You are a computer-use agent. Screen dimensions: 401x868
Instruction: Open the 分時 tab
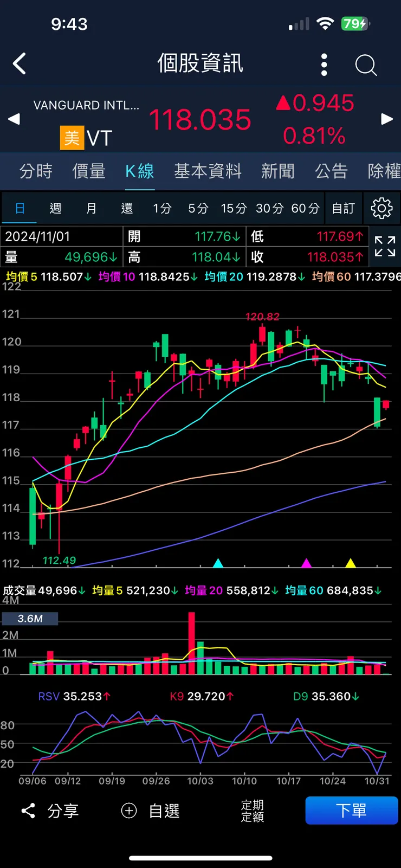pos(36,171)
